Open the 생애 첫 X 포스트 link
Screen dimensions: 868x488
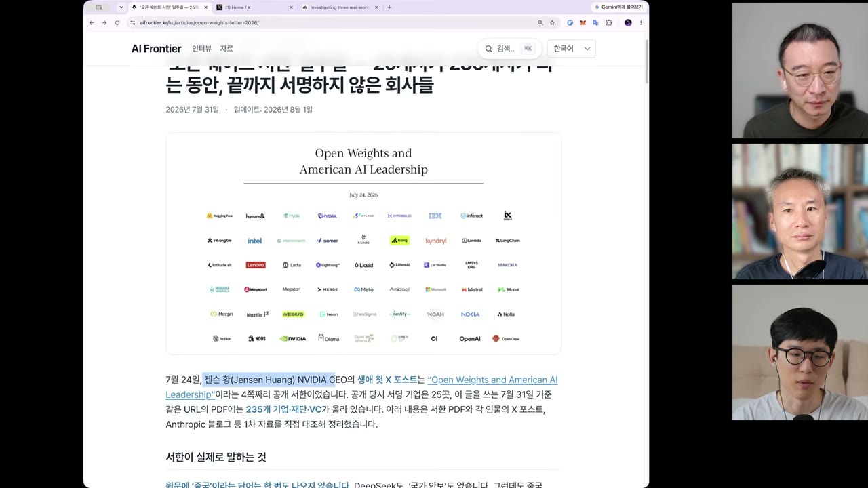387,380
